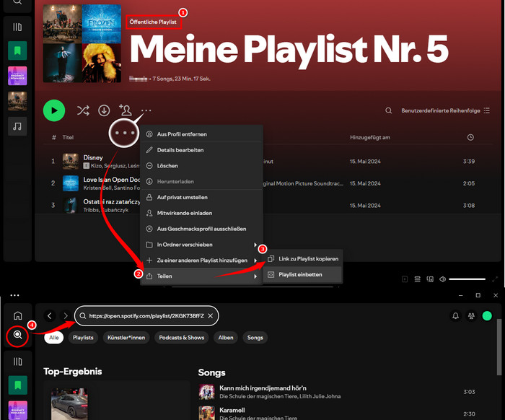Click the Disney song title
Screen dimensions: 505x420
pos(93,157)
